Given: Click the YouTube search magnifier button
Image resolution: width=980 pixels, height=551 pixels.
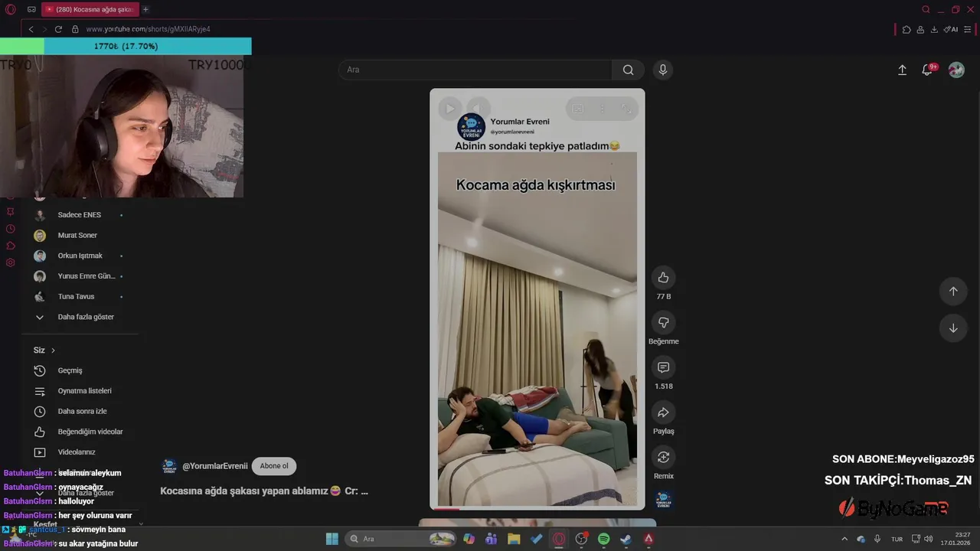Looking at the screenshot, I should (628, 70).
